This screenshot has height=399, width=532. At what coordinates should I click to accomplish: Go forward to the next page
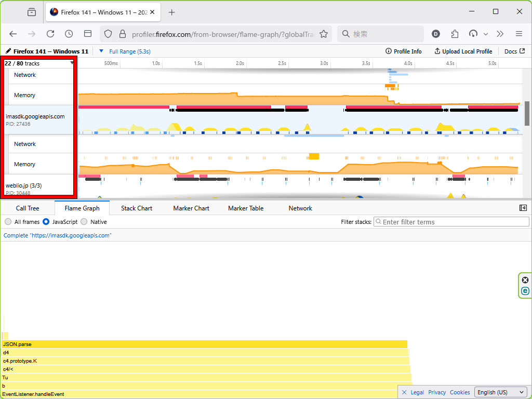click(32, 34)
